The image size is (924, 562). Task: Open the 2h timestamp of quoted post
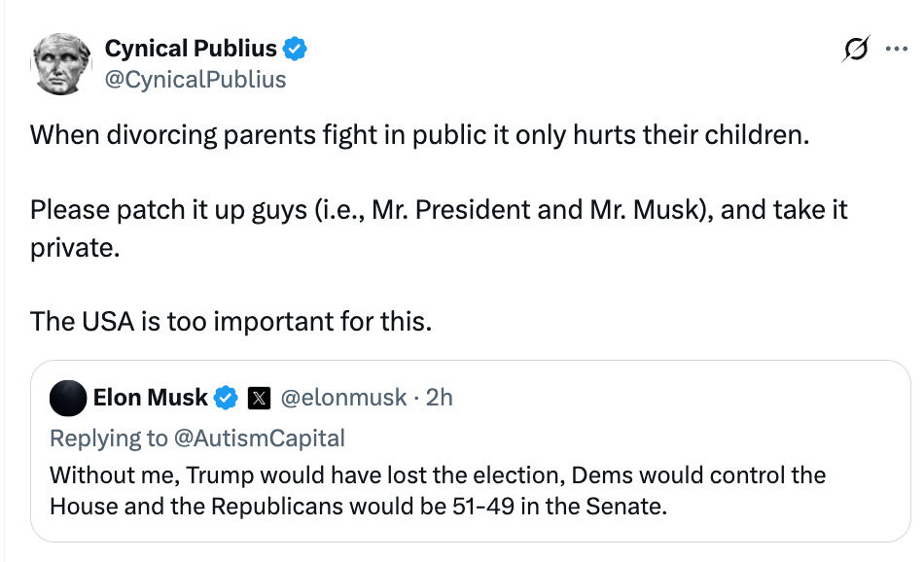[x=439, y=399]
